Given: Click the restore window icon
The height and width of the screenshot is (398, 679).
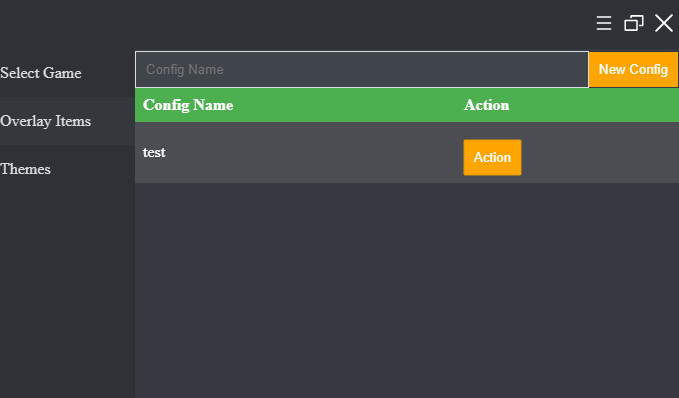Looking at the screenshot, I should tap(634, 23).
